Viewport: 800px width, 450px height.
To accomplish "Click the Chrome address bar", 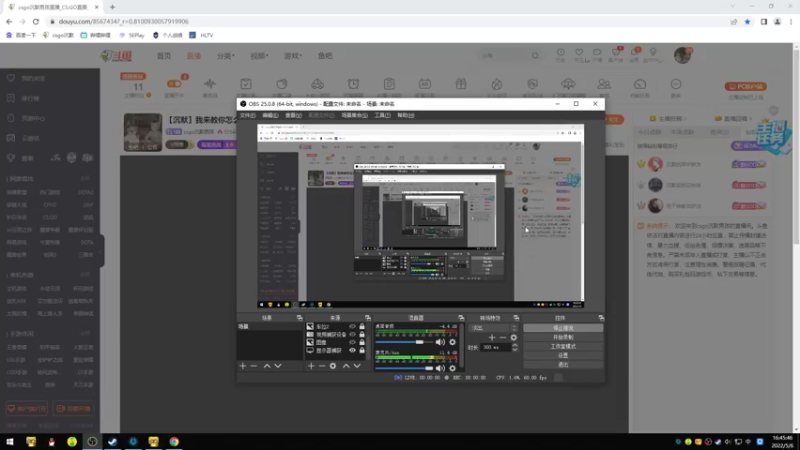I will point(388,21).
